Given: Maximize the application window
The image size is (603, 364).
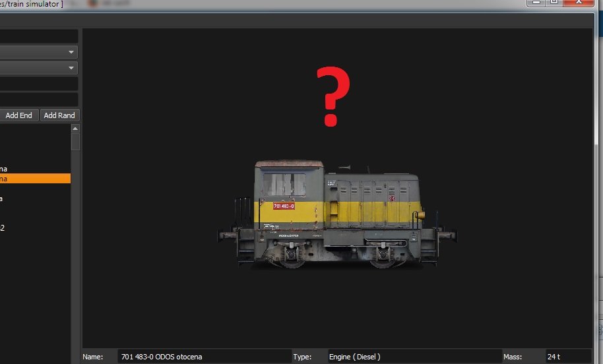Looking at the screenshot, I should (554, 3).
